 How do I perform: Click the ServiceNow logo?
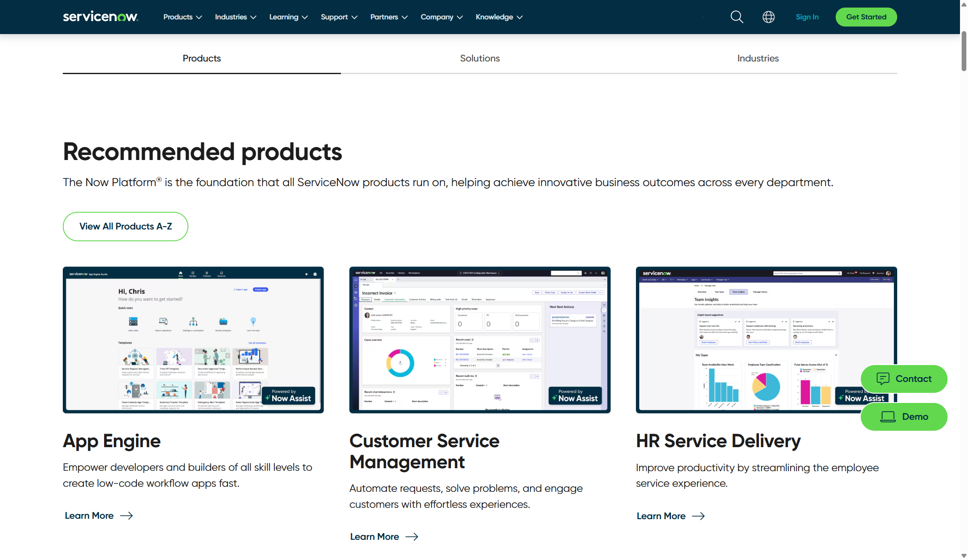100,17
